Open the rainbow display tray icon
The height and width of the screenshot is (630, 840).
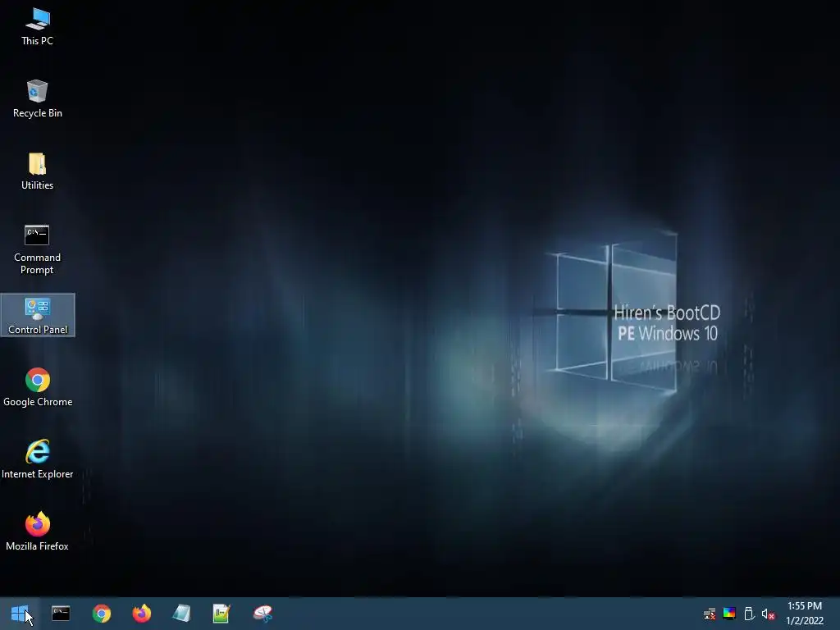point(729,614)
